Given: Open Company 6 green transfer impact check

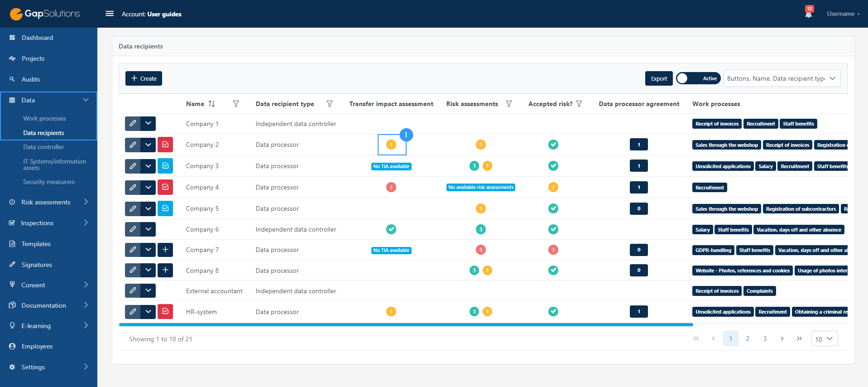Looking at the screenshot, I should click(x=391, y=229).
